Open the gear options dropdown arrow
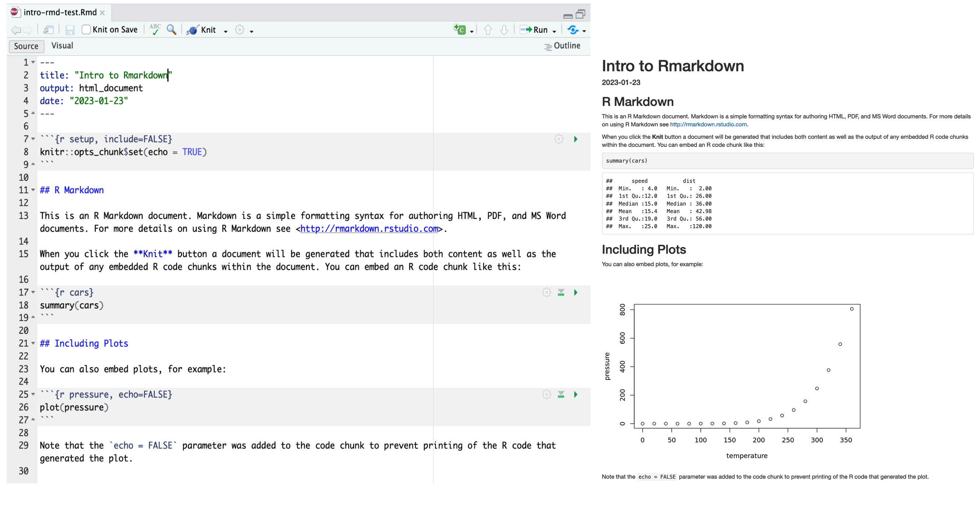 (252, 31)
